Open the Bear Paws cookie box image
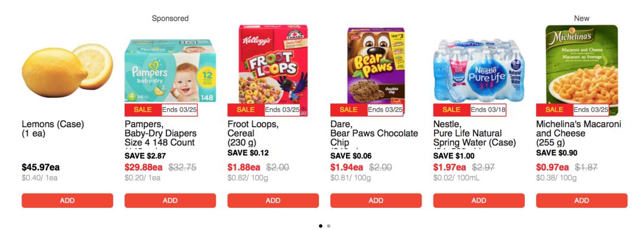Image resolution: width=644 pixels, height=230 pixels. tap(376, 70)
